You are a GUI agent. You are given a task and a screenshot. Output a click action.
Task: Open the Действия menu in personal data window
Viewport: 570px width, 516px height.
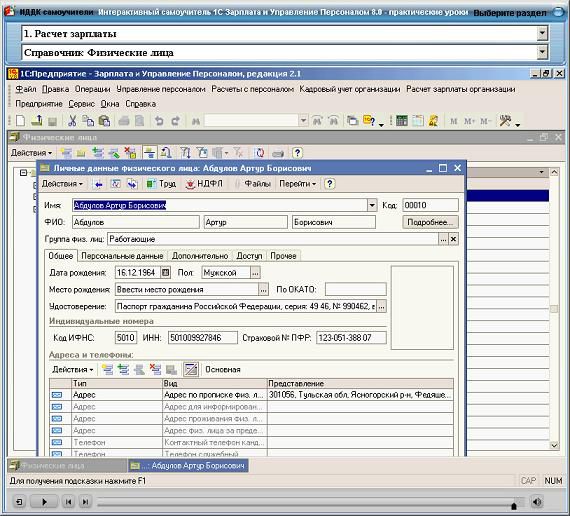(63, 184)
